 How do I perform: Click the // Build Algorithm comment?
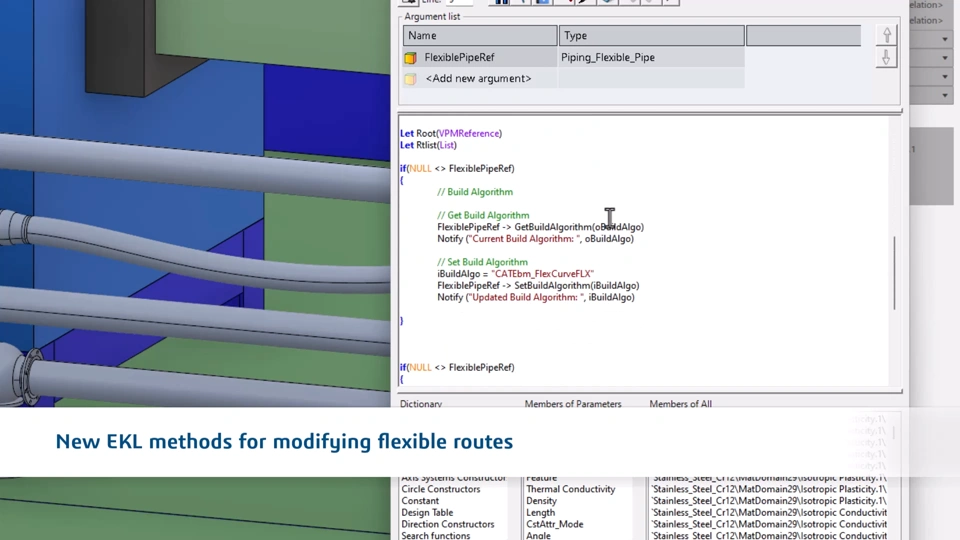tap(475, 192)
